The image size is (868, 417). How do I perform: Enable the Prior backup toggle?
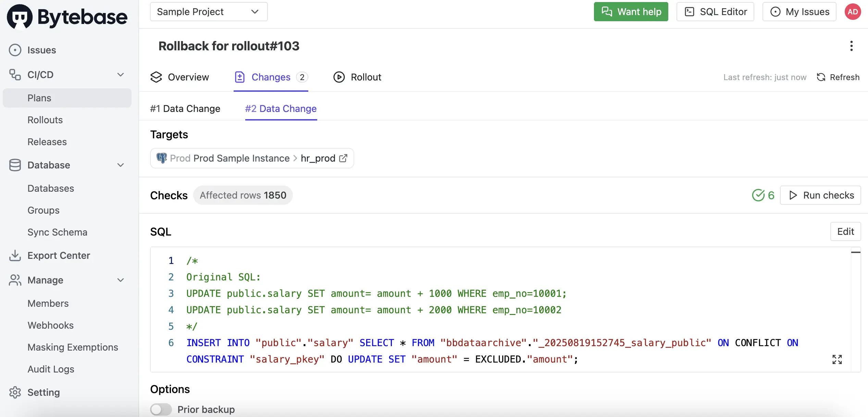(x=161, y=409)
